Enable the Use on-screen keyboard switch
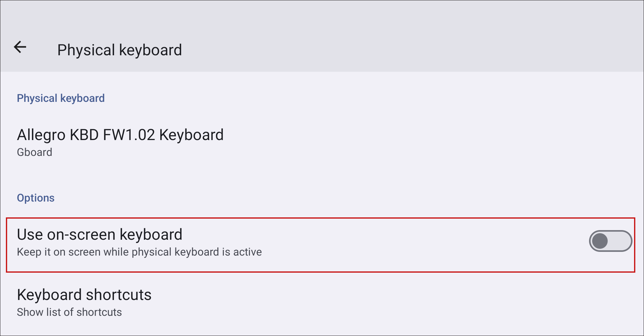This screenshot has height=336, width=644. 610,241
